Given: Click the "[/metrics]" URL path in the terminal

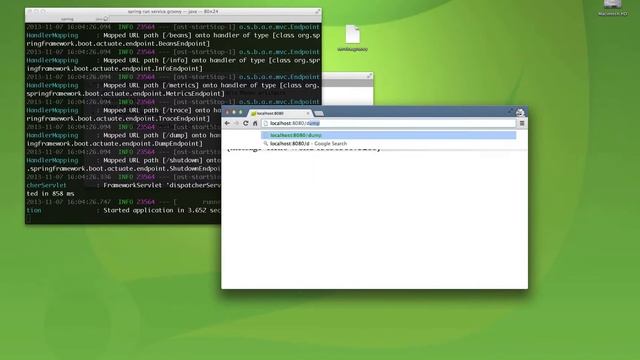Looking at the screenshot, I should tap(180, 85).
